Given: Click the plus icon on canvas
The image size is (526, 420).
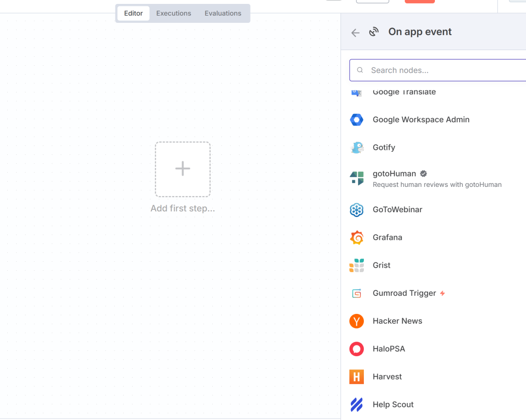Looking at the screenshot, I should pyautogui.click(x=183, y=168).
